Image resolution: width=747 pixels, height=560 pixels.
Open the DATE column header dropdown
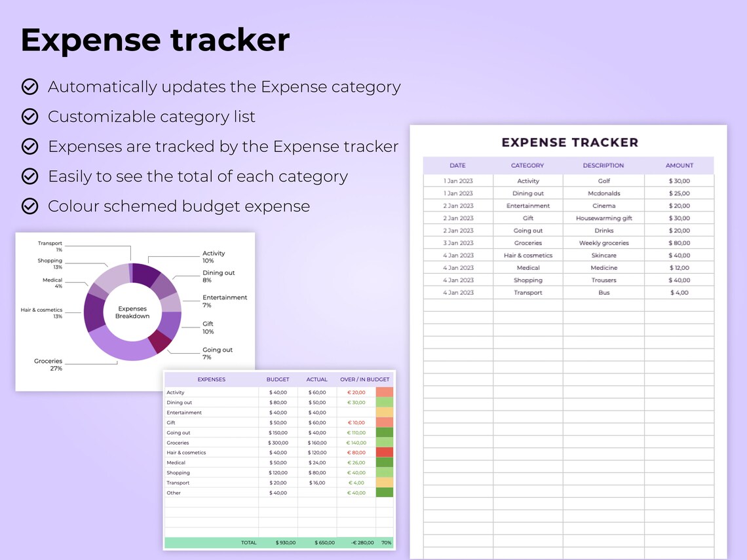pyautogui.click(x=457, y=166)
